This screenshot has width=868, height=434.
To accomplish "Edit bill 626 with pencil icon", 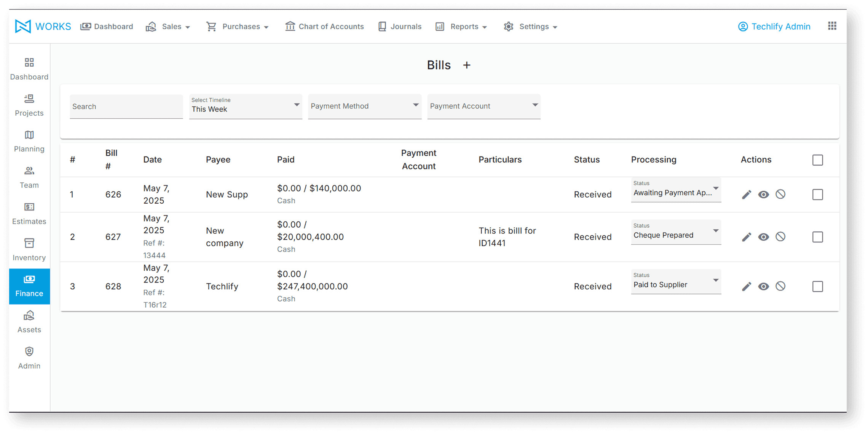I will click(x=747, y=195).
